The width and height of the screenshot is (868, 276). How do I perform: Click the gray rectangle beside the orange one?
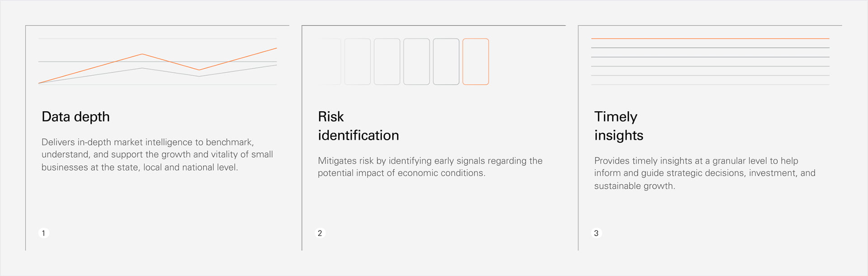tap(446, 62)
